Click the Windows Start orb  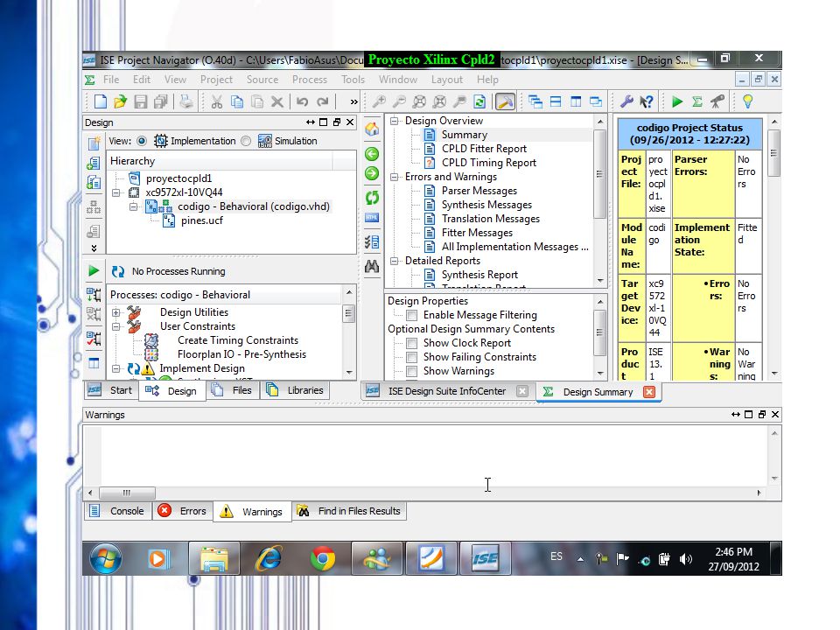click(x=106, y=558)
